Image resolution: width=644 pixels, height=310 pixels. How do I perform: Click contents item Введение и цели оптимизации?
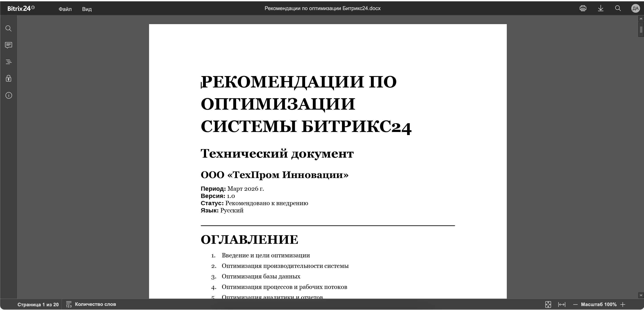[x=266, y=255]
